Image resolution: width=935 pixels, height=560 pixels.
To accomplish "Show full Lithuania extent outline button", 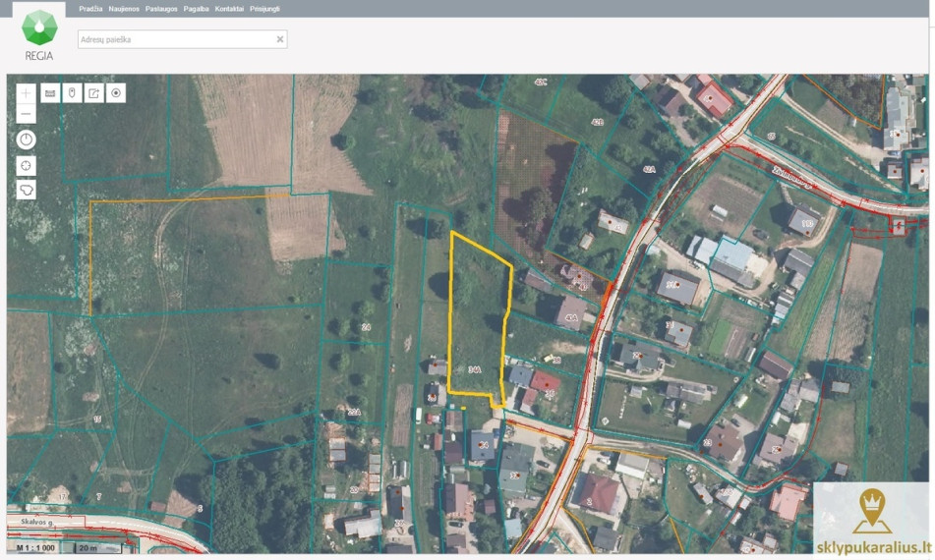I will [26, 190].
